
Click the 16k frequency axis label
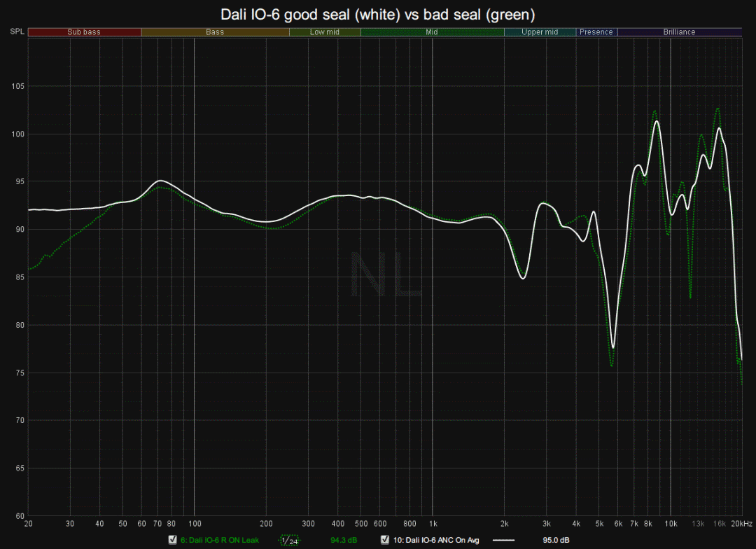coord(720,523)
